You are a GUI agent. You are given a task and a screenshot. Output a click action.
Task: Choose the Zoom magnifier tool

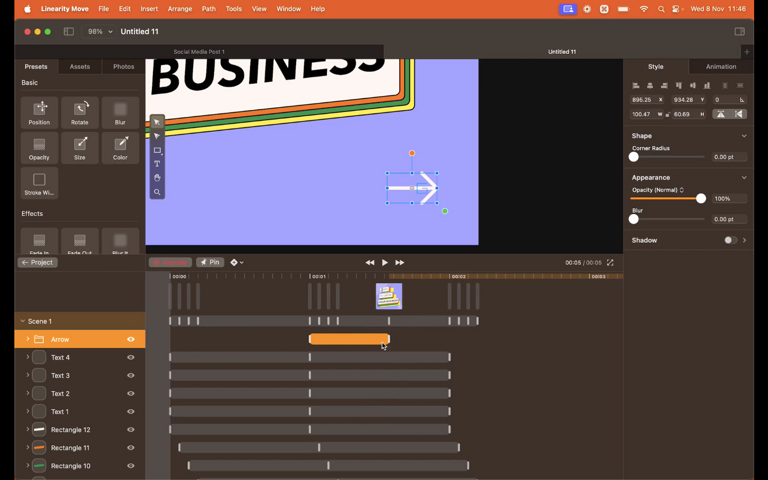pyautogui.click(x=157, y=192)
